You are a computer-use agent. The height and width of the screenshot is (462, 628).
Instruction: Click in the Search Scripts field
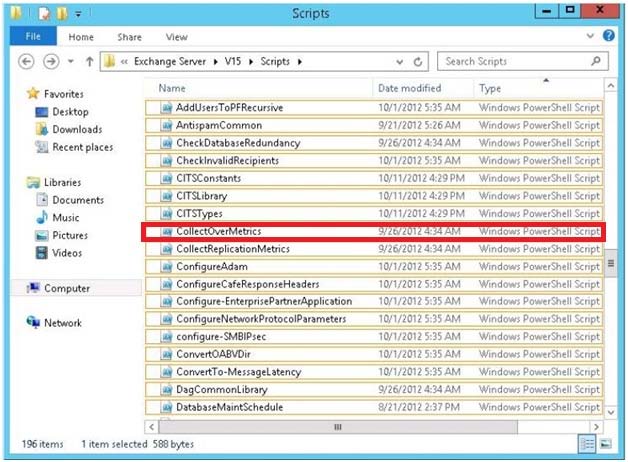pos(523,61)
